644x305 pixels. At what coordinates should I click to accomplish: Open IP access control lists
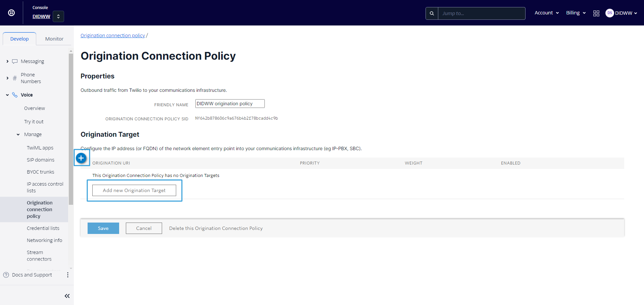pos(45,187)
